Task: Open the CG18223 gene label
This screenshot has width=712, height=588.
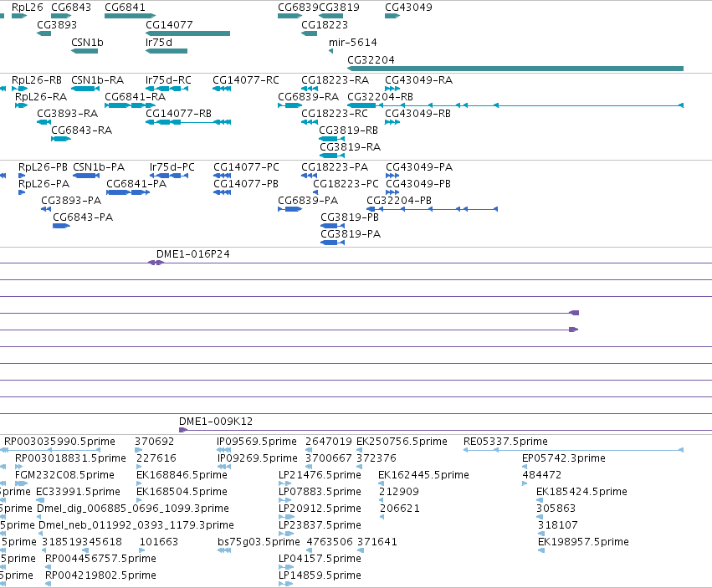Action: [325, 24]
